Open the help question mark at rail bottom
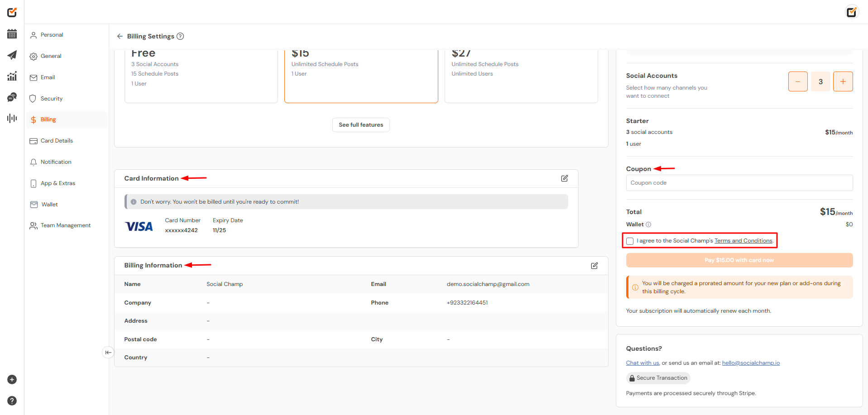The height and width of the screenshot is (415, 868). coord(12,401)
